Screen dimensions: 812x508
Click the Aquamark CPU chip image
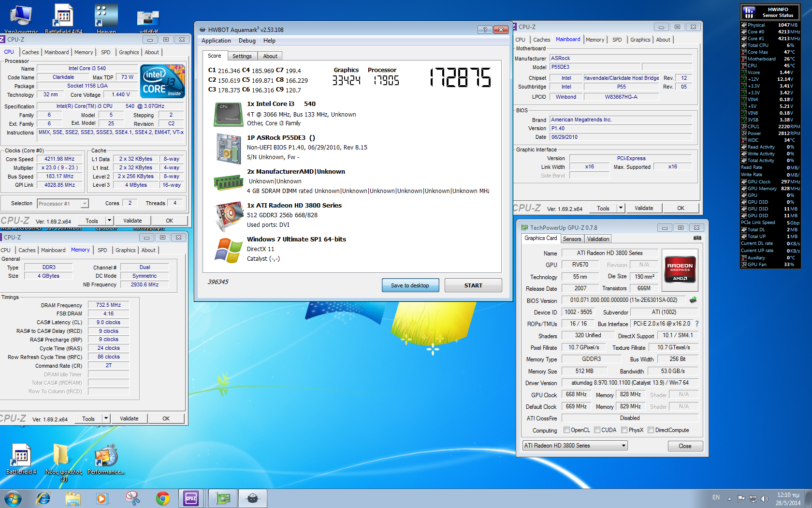tap(228, 114)
